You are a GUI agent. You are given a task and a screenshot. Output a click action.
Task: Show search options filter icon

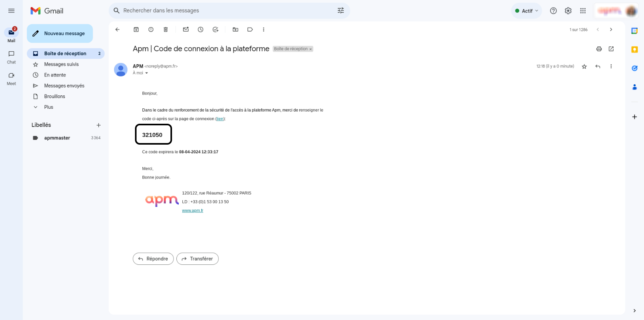[341, 11]
